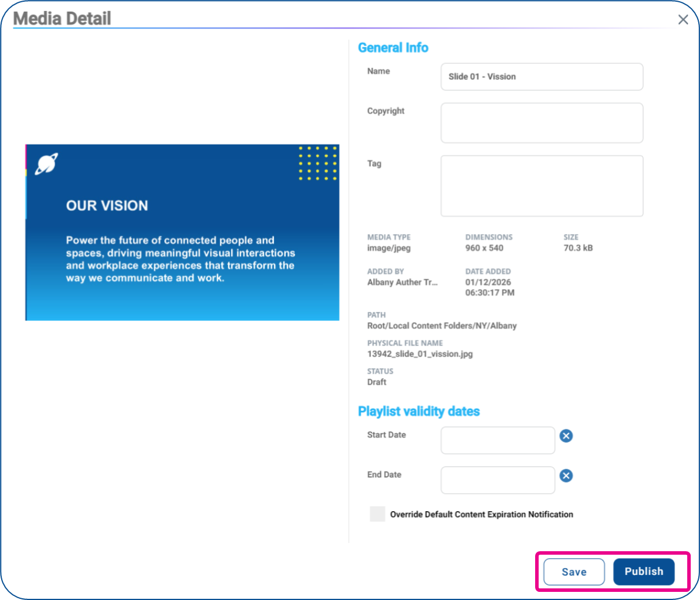Click the 'Playlist validity dates' section heading

[418, 411]
